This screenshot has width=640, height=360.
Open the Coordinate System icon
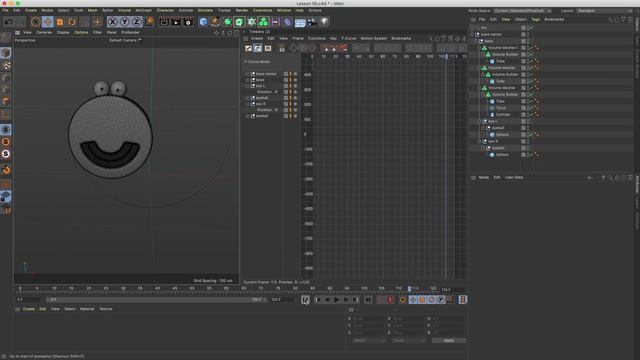coord(149,22)
